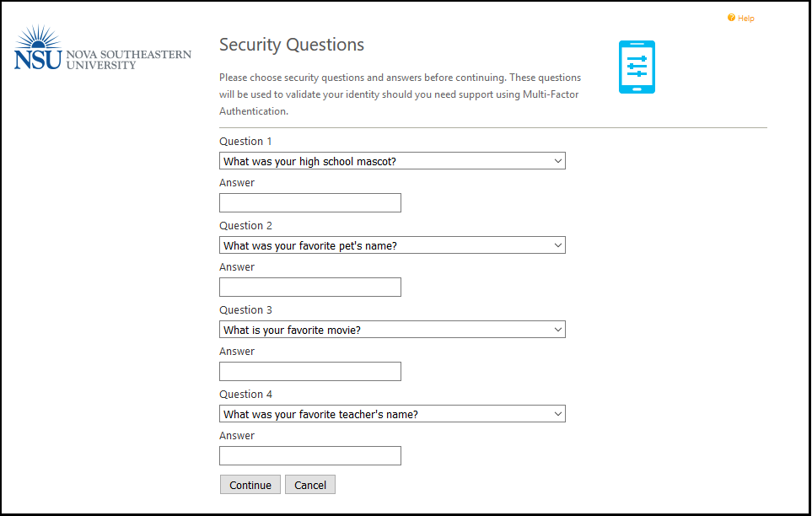Screen dimensions: 812x516
Task: Click the Continue button
Action: click(250, 485)
